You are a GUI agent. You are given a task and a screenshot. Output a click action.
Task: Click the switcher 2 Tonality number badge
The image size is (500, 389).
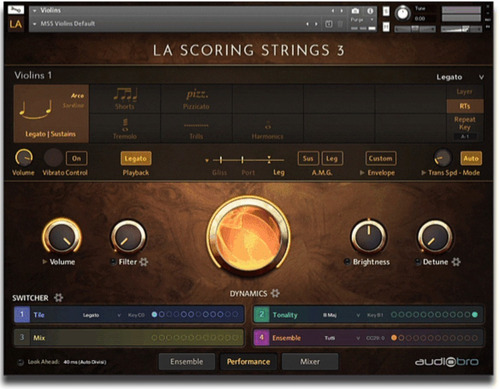(x=261, y=315)
